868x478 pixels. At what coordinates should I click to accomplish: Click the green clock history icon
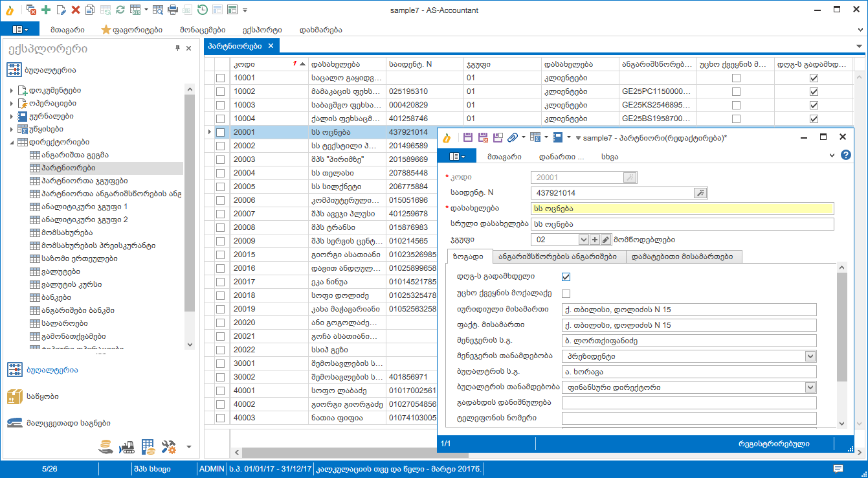[x=203, y=10]
